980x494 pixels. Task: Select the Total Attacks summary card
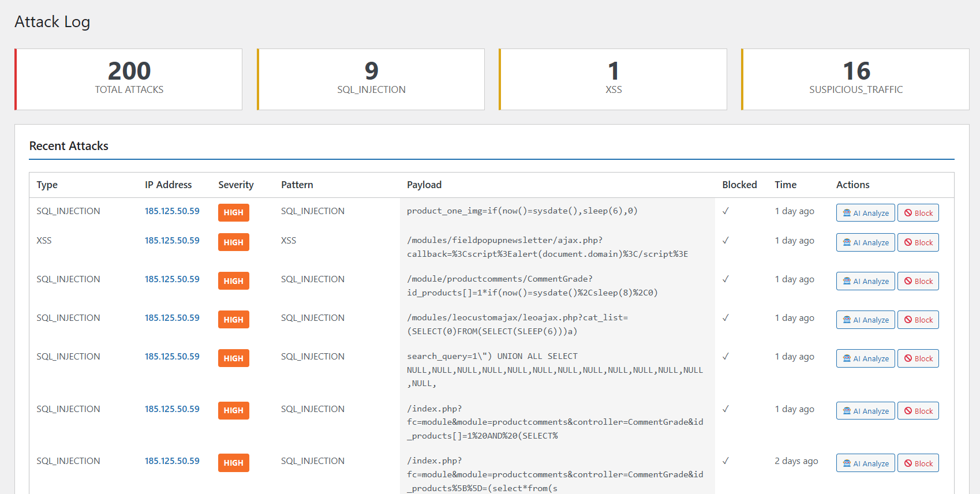click(129, 79)
